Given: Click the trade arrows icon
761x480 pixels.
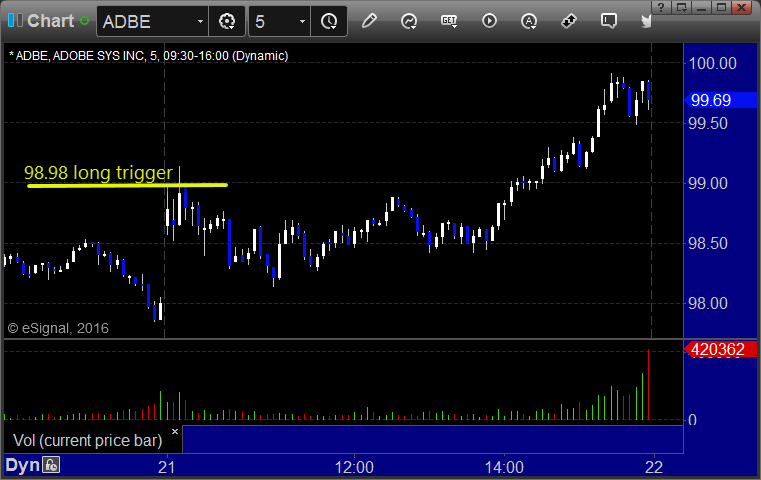Looking at the screenshot, I should tap(569, 21).
